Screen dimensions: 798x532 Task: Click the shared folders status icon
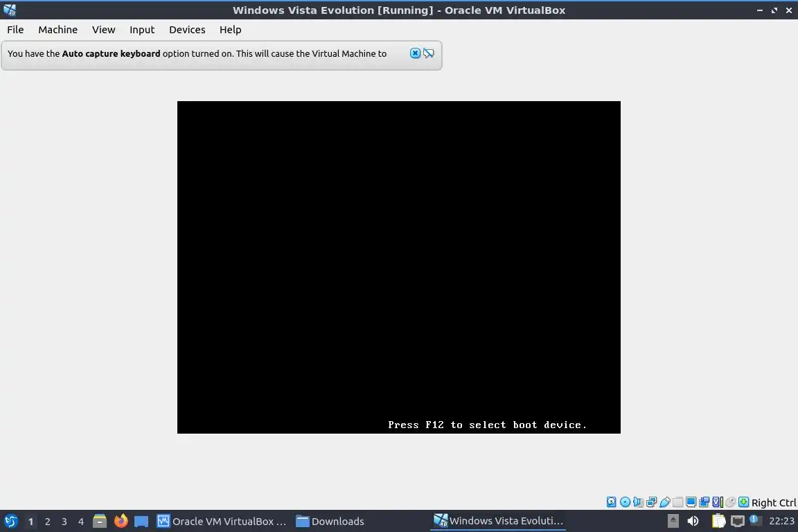678,502
